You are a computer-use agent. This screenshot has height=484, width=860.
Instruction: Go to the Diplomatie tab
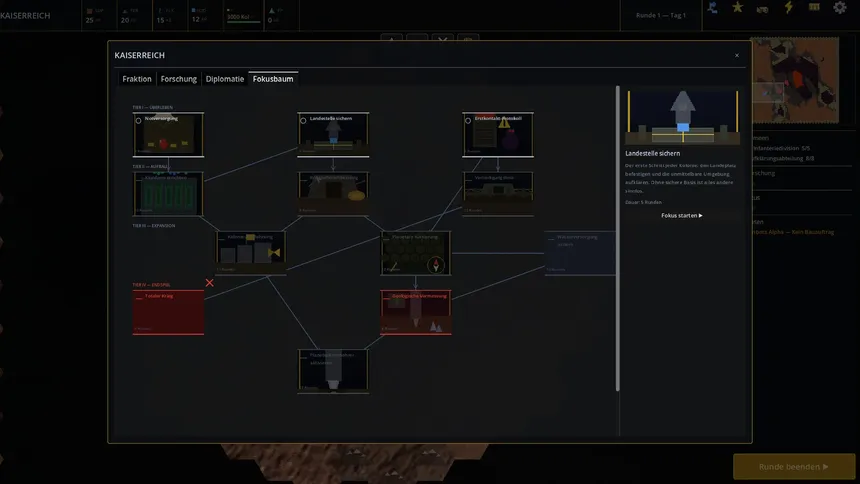[x=225, y=78]
